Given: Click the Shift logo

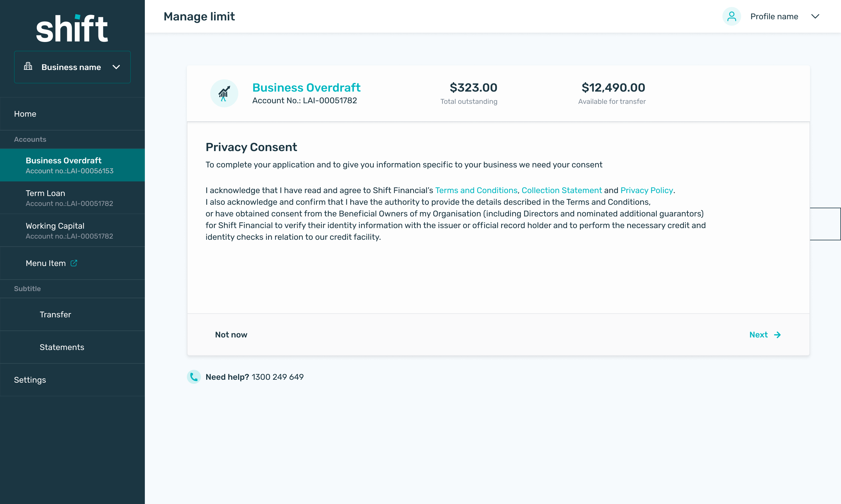Looking at the screenshot, I should (x=72, y=29).
